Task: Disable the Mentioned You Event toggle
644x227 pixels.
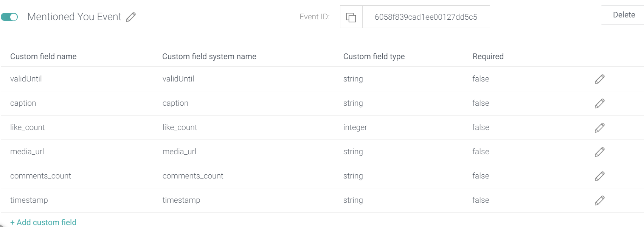Action: pyautogui.click(x=9, y=17)
